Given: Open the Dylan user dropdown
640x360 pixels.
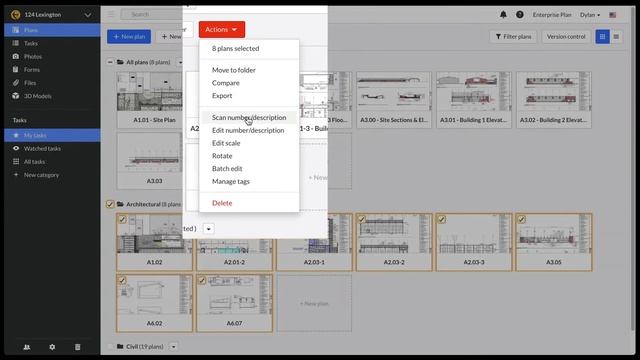Looking at the screenshot, I should pos(590,15).
